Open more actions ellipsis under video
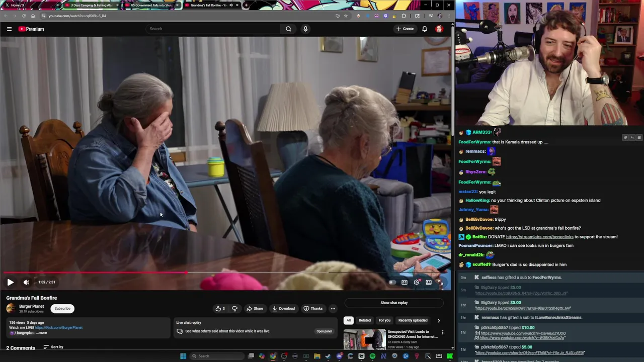The width and height of the screenshot is (644, 362). coord(333,309)
